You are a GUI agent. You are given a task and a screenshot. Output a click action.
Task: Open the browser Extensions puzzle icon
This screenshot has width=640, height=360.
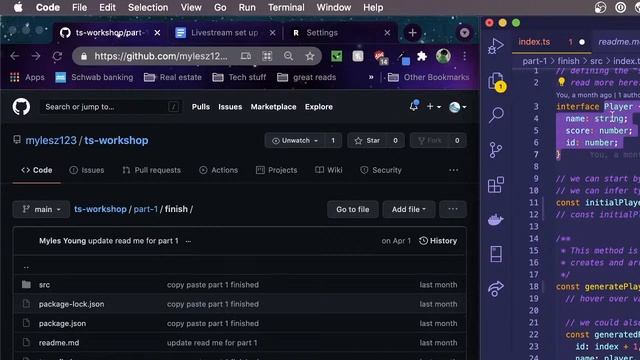point(422,56)
